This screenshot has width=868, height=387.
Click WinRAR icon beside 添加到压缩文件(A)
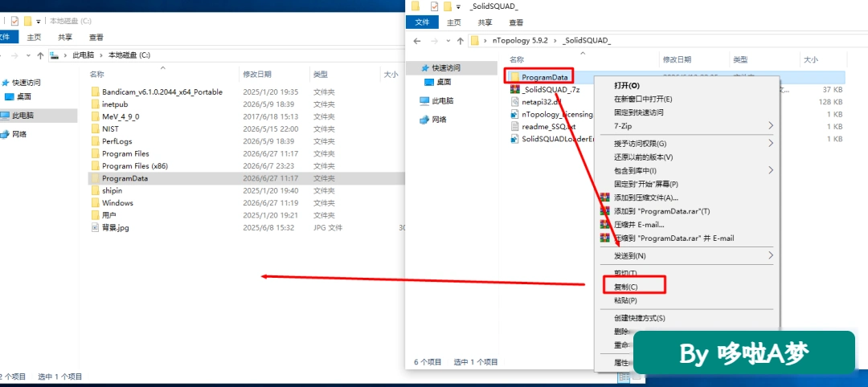(605, 198)
